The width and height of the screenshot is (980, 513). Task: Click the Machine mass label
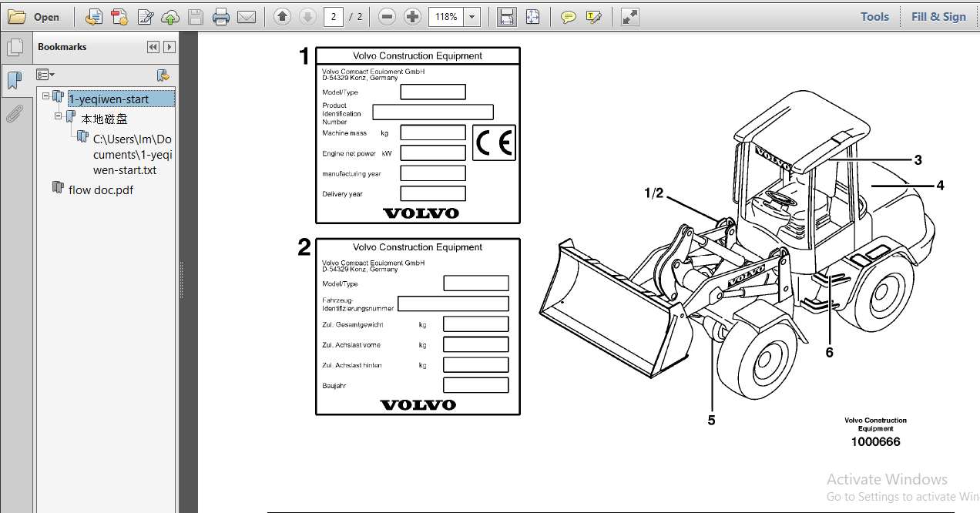tap(344, 133)
